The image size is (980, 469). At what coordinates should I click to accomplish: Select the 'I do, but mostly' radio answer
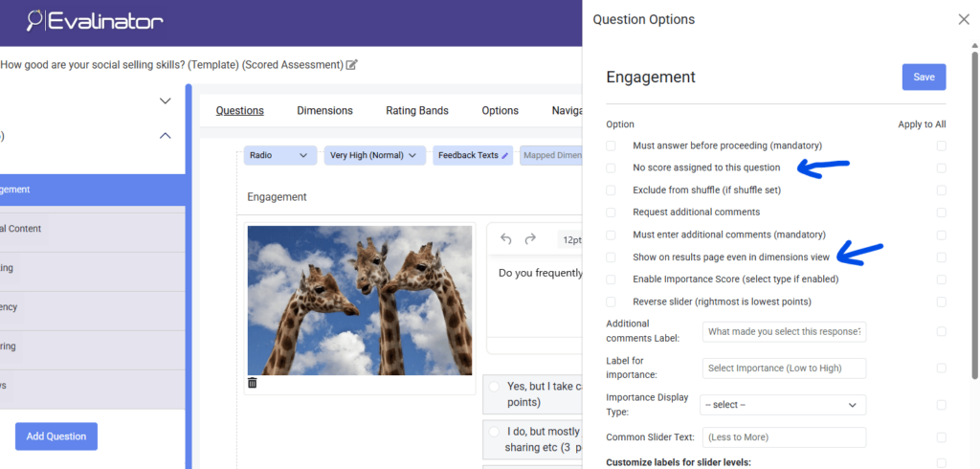494,432
